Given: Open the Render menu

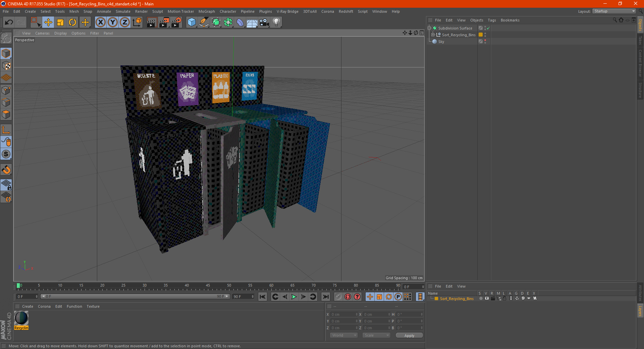Looking at the screenshot, I should (x=141, y=11).
